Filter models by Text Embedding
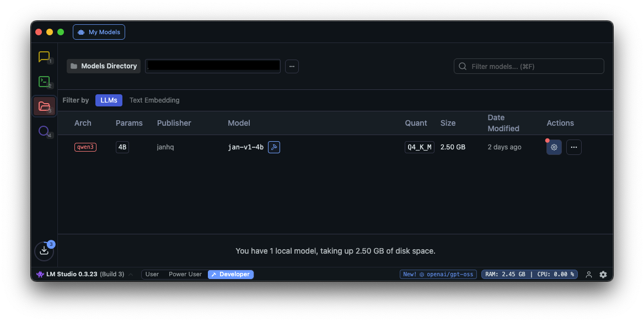644x322 pixels. 154,100
